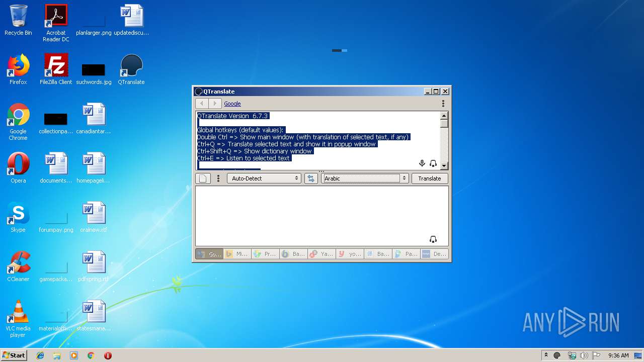Listen to translation via headphones icon
This screenshot has height=362, width=644.
[x=433, y=239]
